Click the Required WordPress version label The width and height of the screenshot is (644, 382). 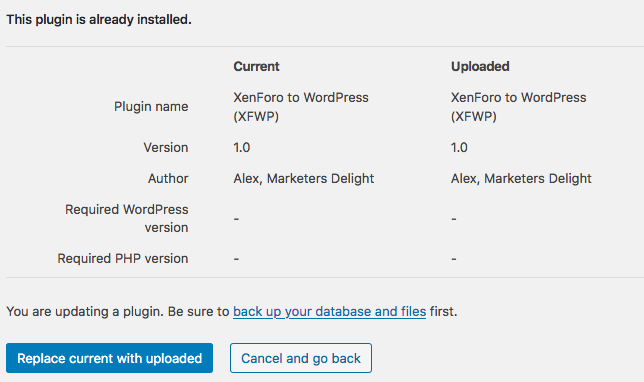click(x=126, y=218)
